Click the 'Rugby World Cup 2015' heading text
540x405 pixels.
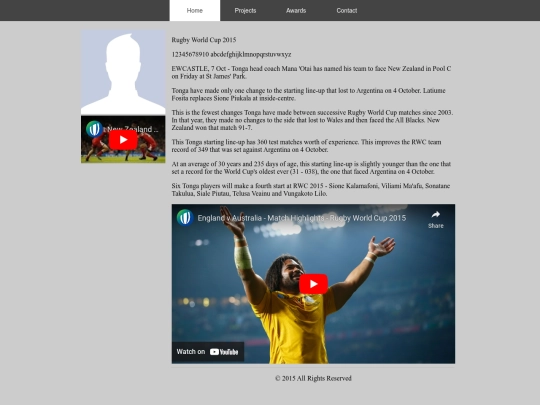pyautogui.click(x=204, y=40)
